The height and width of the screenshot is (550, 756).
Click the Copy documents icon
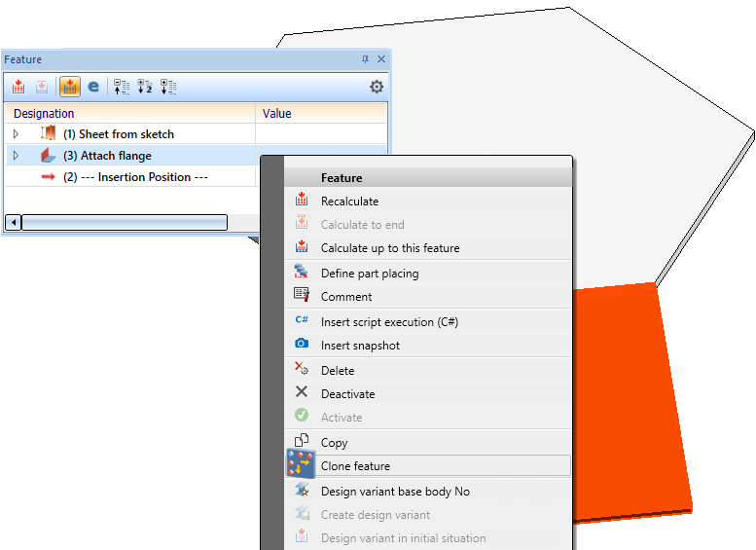point(302,440)
